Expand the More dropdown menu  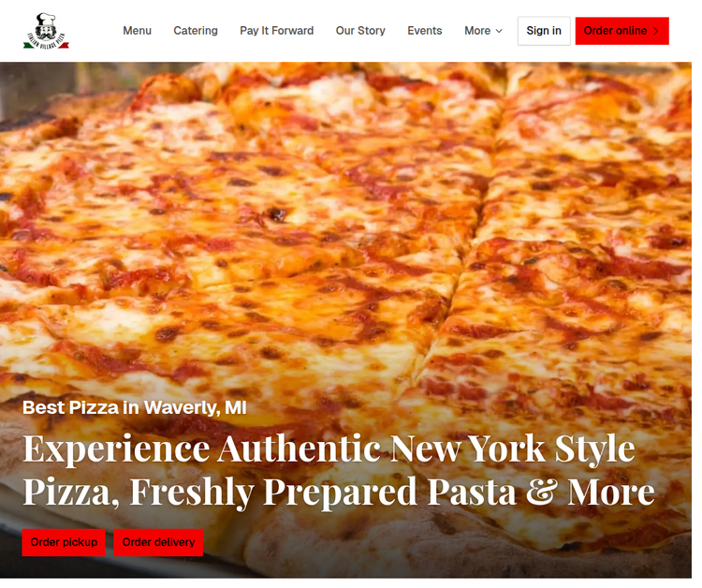[484, 31]
